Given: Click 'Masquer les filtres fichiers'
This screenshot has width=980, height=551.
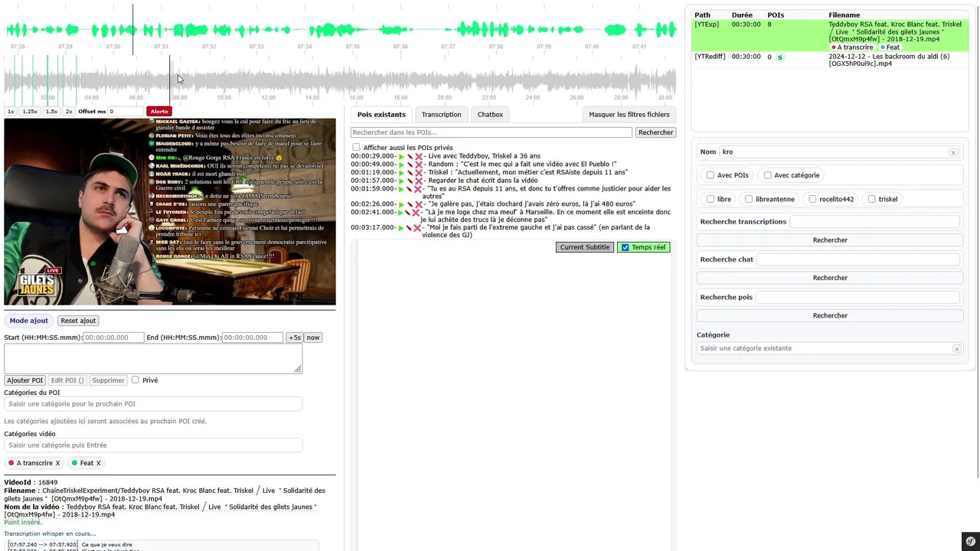Looking at the screenshot, I should point(629,115).
